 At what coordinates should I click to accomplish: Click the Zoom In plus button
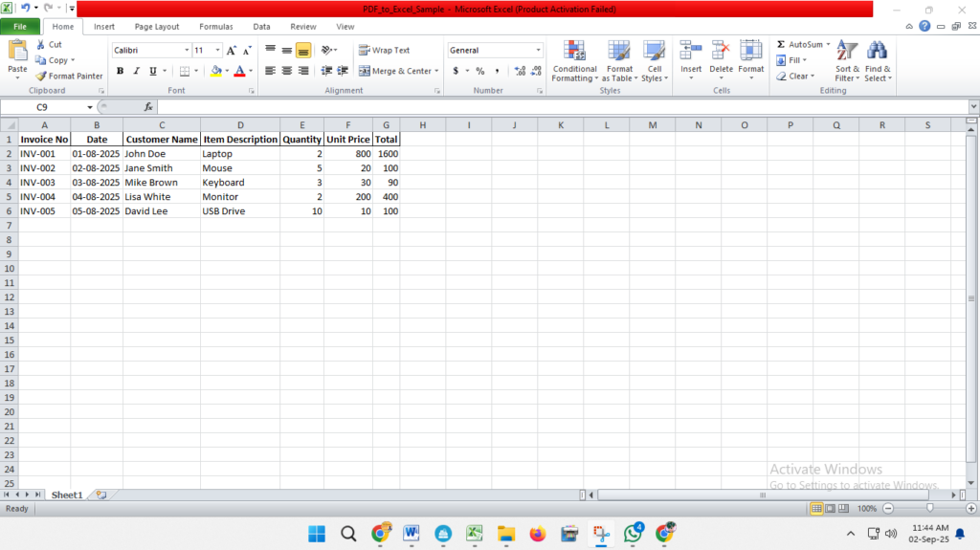pyautogui.click(x=970, y=509)
